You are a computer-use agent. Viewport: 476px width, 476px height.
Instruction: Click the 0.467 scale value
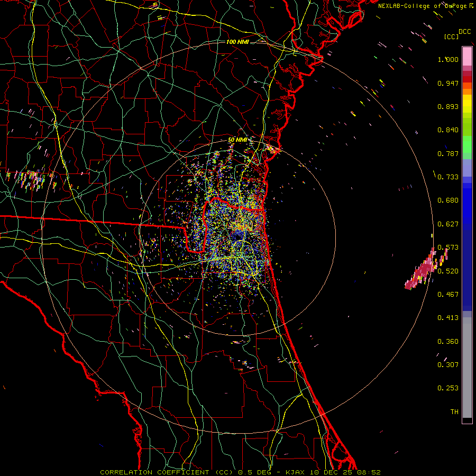(448, 294)
